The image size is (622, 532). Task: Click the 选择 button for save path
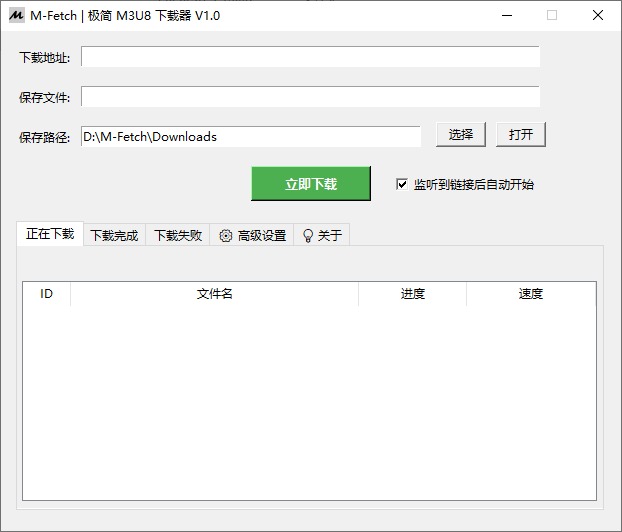click(461, 134)
